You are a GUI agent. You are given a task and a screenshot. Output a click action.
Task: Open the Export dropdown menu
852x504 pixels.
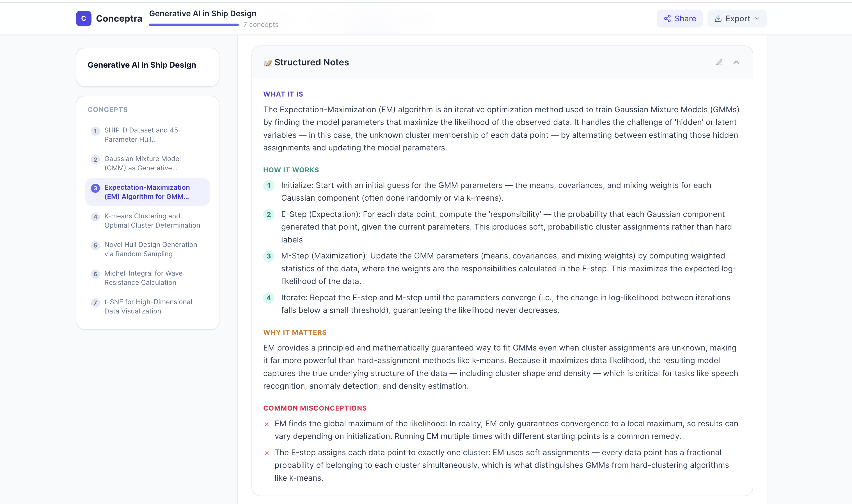click(x=737, y=19)
